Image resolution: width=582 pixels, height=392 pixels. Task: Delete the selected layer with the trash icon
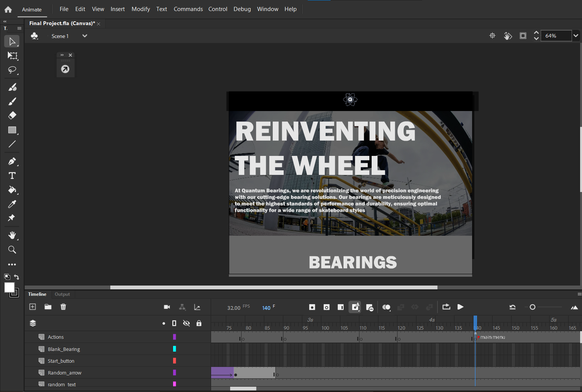click(x=63, y=307)
